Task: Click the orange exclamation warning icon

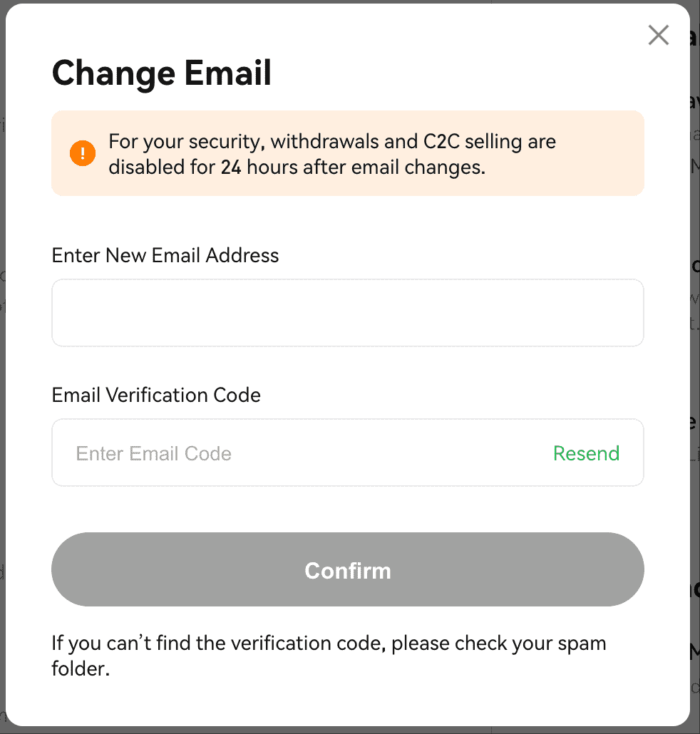Action: point(83,153)
